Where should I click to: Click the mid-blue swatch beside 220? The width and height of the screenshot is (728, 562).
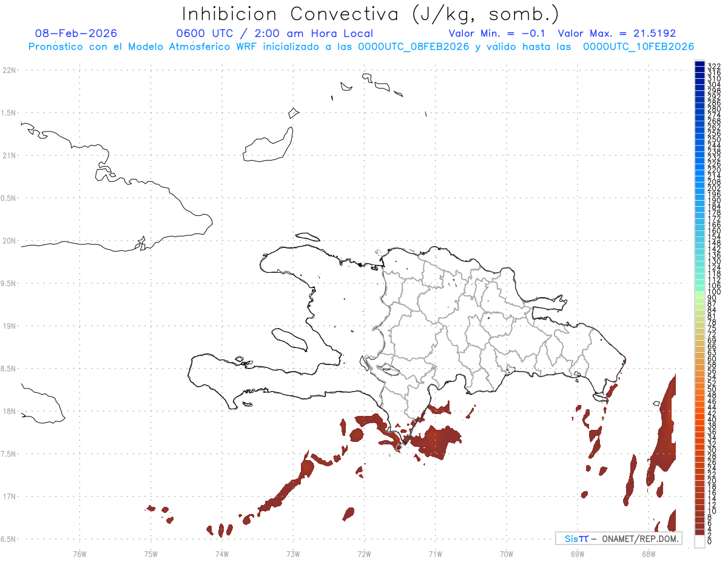699,168
